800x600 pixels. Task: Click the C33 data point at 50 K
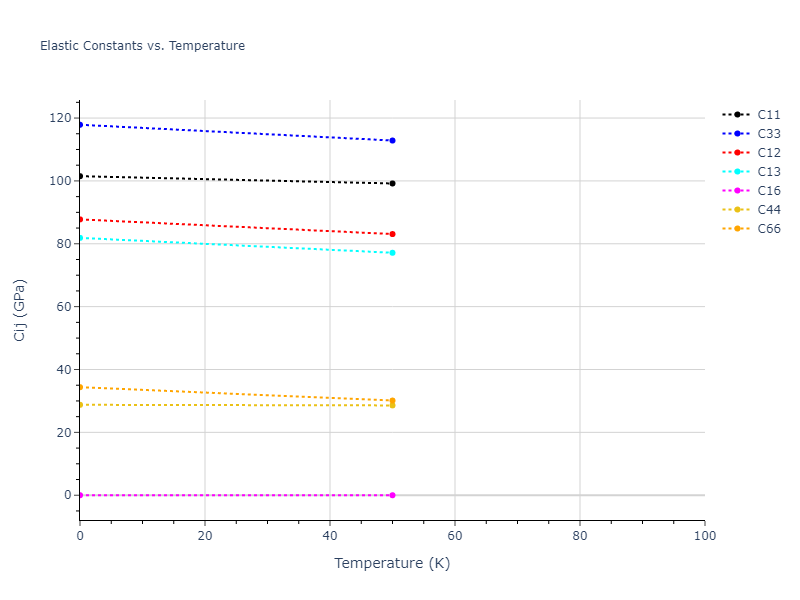pyautogui.click(x=392, y=141)
